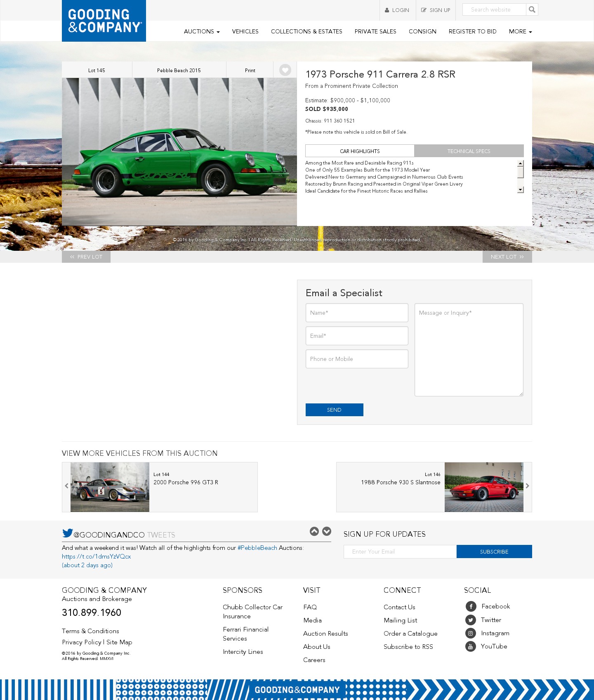Click the Lot 145 tab

point(97,70)
